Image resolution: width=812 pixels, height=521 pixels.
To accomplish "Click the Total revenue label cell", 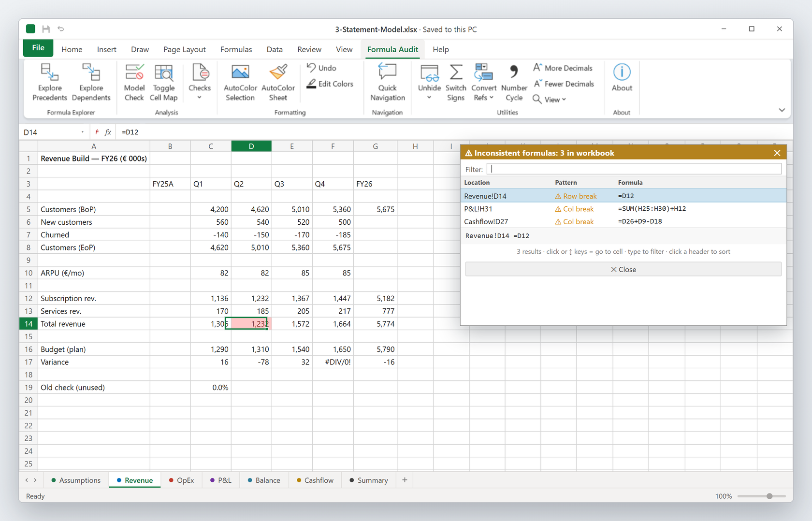I will click(94, 324).
